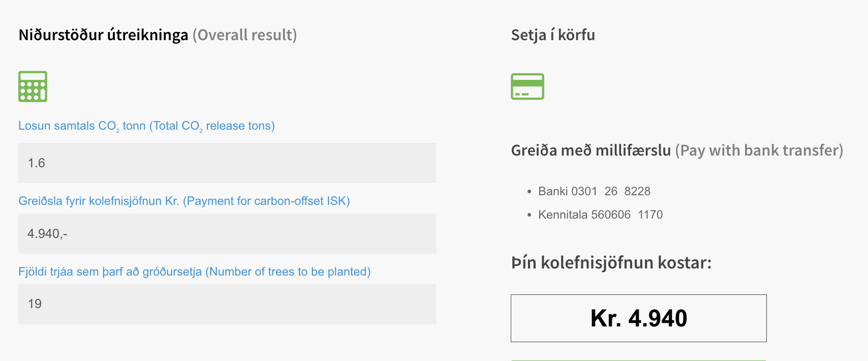
Task: Select the total CO2 release field showing 1.6
Action: 227,163
